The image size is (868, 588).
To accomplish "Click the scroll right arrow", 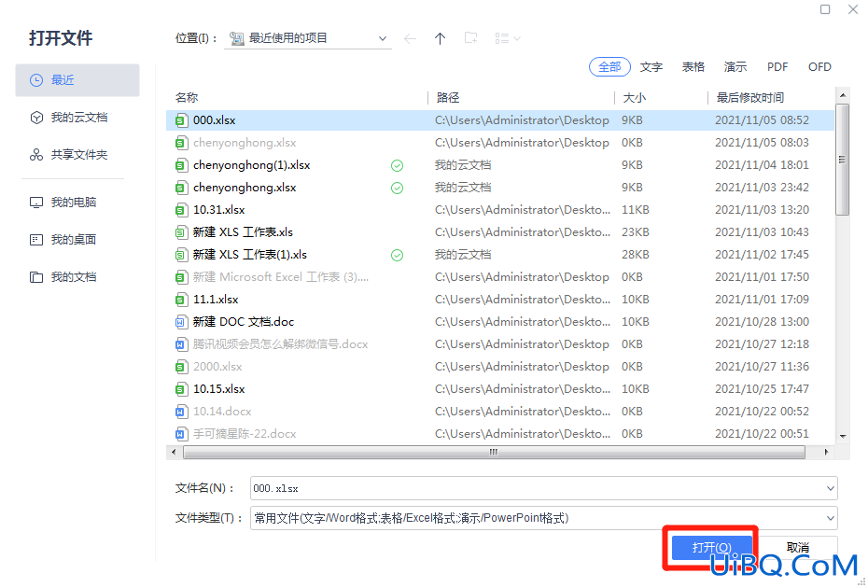I will 826,453.
